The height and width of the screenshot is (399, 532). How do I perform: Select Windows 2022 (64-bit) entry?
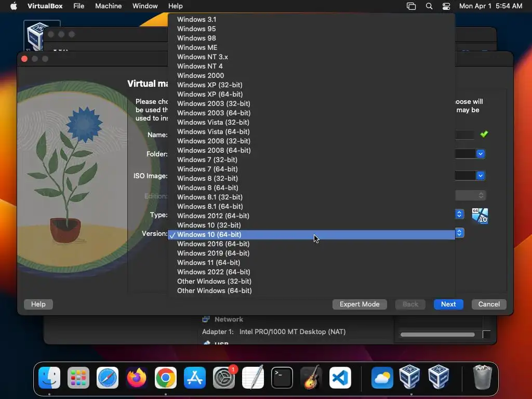coord(311,272)
